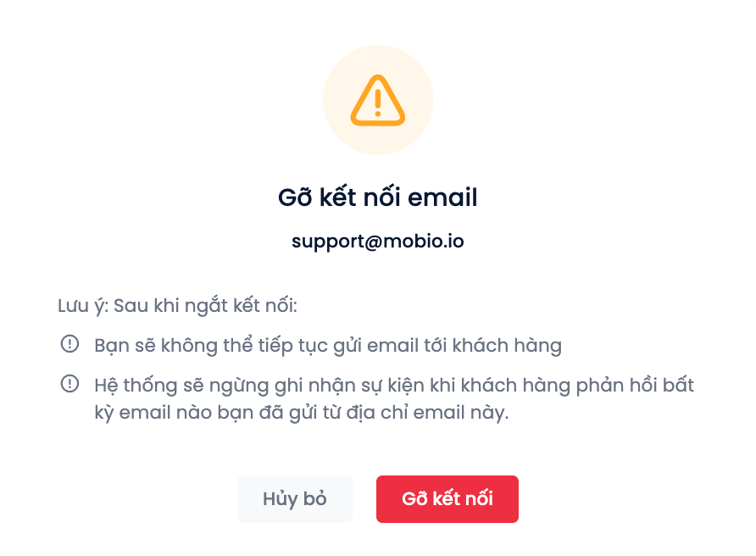The image size is (756, 556).
Task: Click info icon beside 'Hệ thống sẽ ngừng'
Action: point(69,384)
